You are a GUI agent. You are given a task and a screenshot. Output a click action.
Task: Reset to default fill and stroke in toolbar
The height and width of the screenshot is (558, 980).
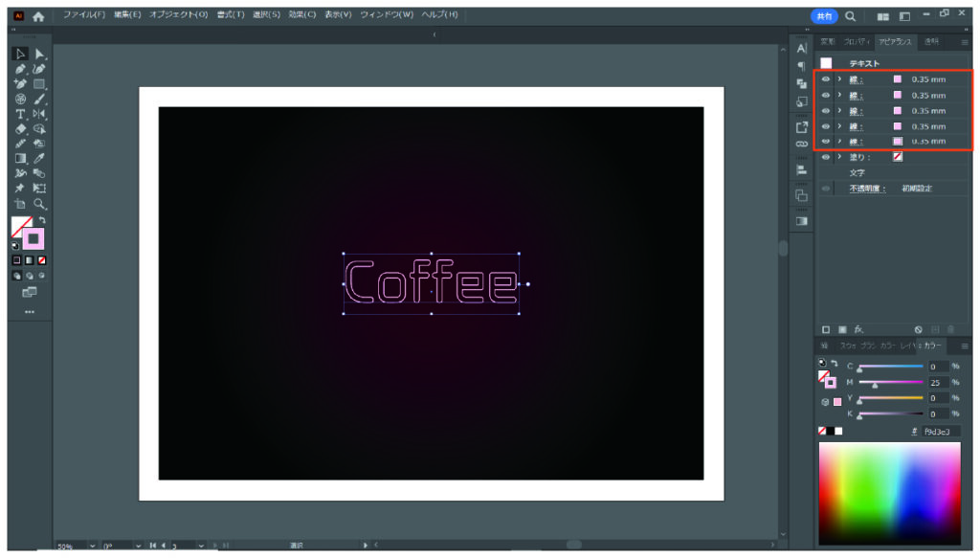coord(15,246)
